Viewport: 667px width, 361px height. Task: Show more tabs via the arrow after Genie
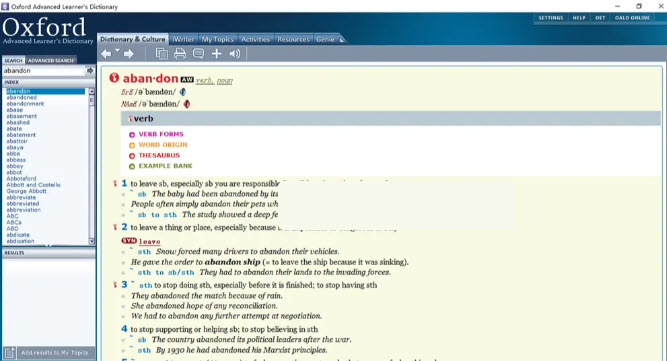tap(342, 40)
